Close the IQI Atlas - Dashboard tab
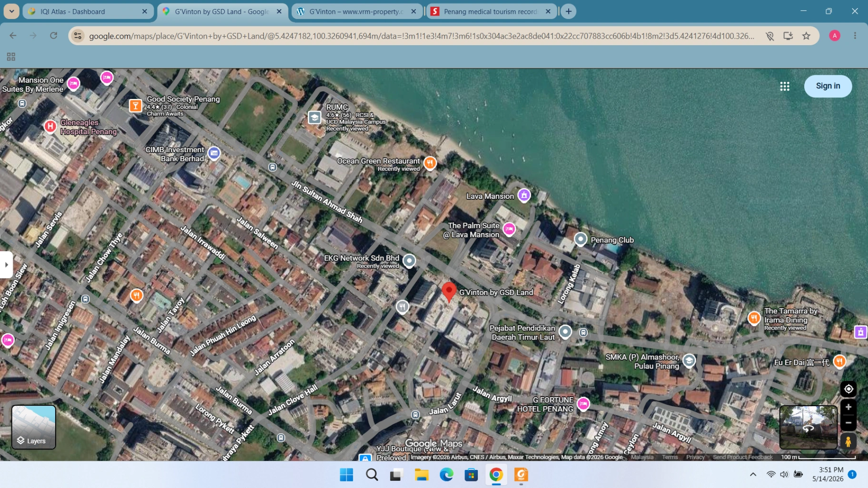Viewport: 868px width, 488px height. pyautogui.click(x=145, y=11)
